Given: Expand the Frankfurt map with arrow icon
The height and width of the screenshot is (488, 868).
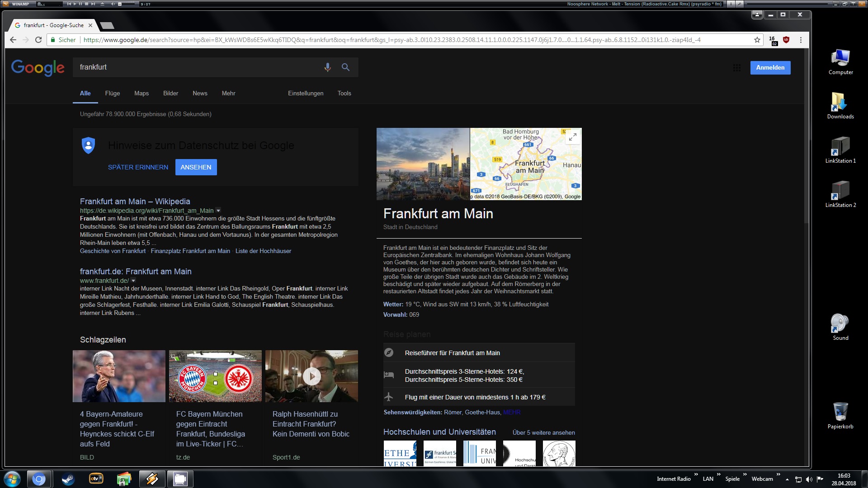Looking at the screenshot, I should [x=573, y=137].
